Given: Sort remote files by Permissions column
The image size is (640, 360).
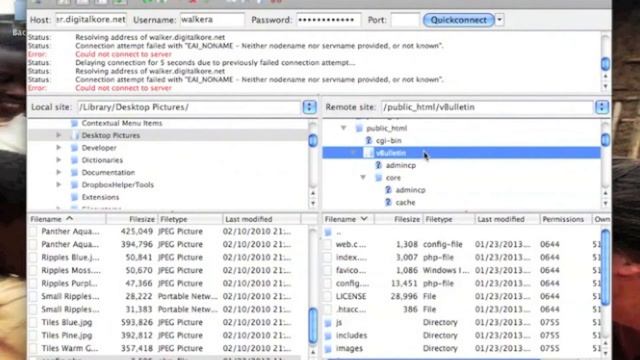Looking at the screenshot, I should [x=565, y=219].
